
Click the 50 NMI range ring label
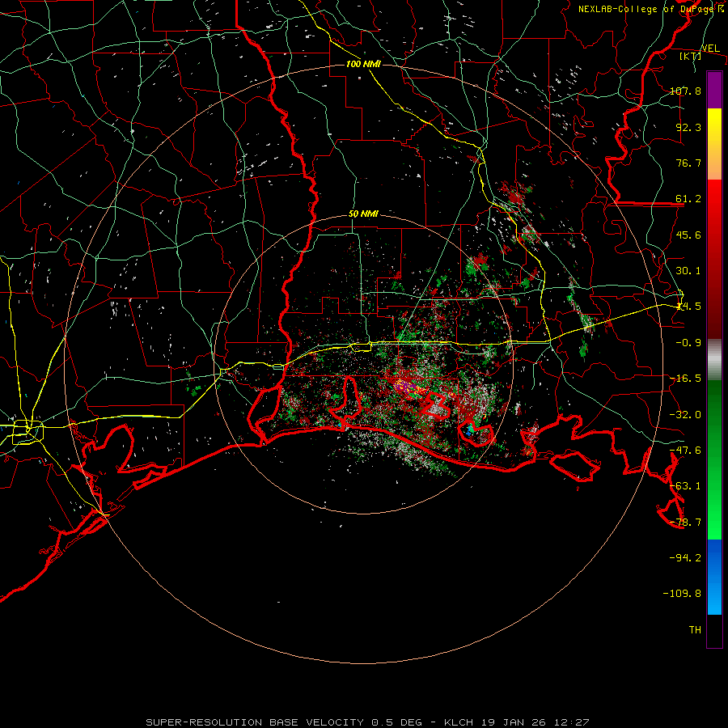(363, 214)
